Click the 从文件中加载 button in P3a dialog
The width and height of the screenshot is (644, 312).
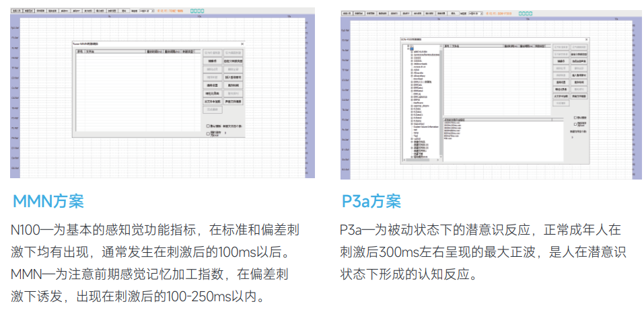click(x=561, y=96)
